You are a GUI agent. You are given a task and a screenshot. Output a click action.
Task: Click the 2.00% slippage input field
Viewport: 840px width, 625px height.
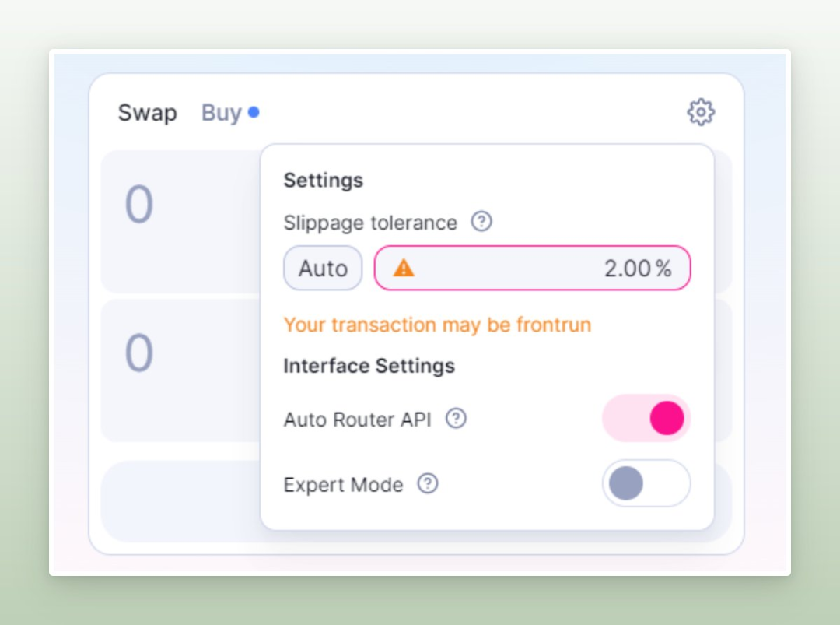click(532, 268)
